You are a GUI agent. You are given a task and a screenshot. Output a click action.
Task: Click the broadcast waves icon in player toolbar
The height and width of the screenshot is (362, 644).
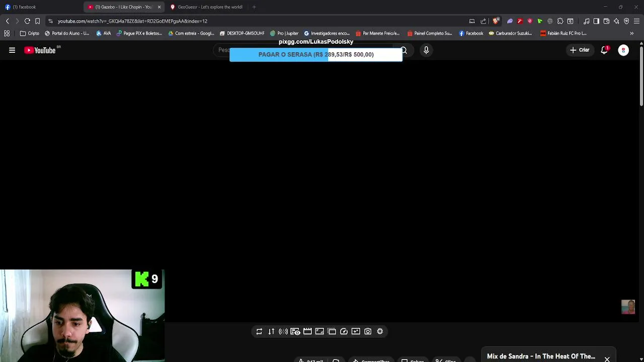283,331
